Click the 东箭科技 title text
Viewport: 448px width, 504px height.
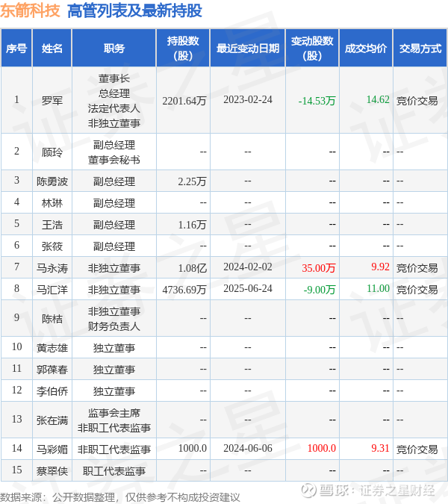coord(30,10)
